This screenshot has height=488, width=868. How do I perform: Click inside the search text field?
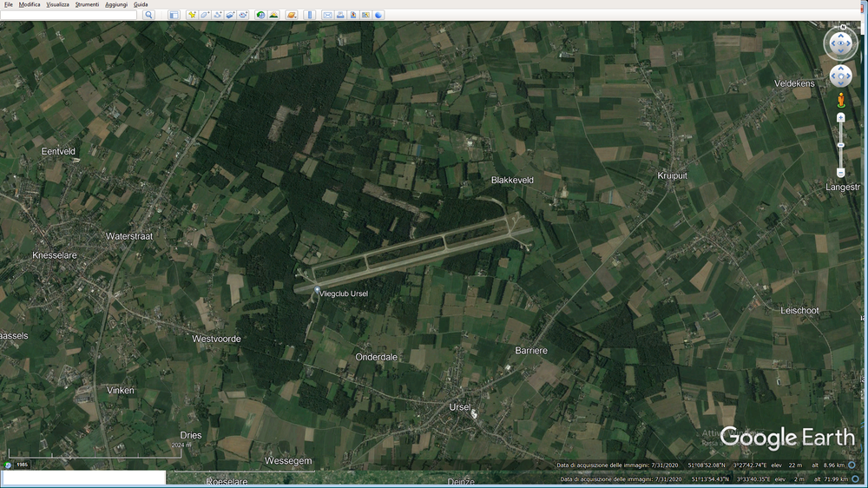coord(69,15)
